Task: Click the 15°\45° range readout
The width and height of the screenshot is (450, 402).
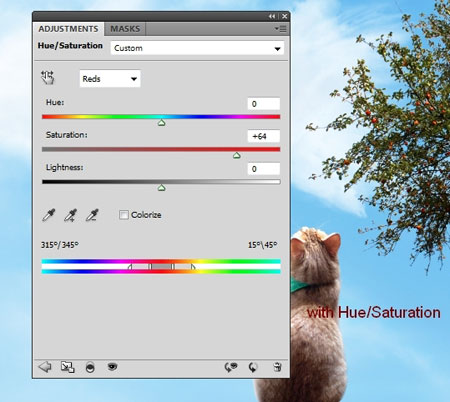Action: pyautogui.click(x=262, y=245)
